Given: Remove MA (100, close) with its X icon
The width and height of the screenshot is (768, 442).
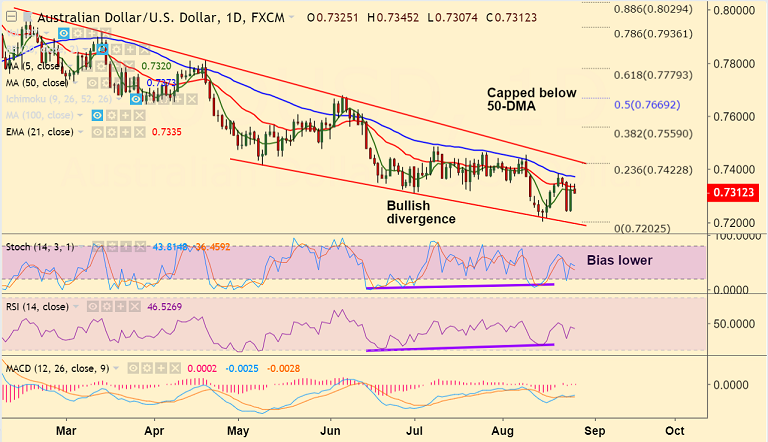Looking at the screenshot, I should [140, 115].
